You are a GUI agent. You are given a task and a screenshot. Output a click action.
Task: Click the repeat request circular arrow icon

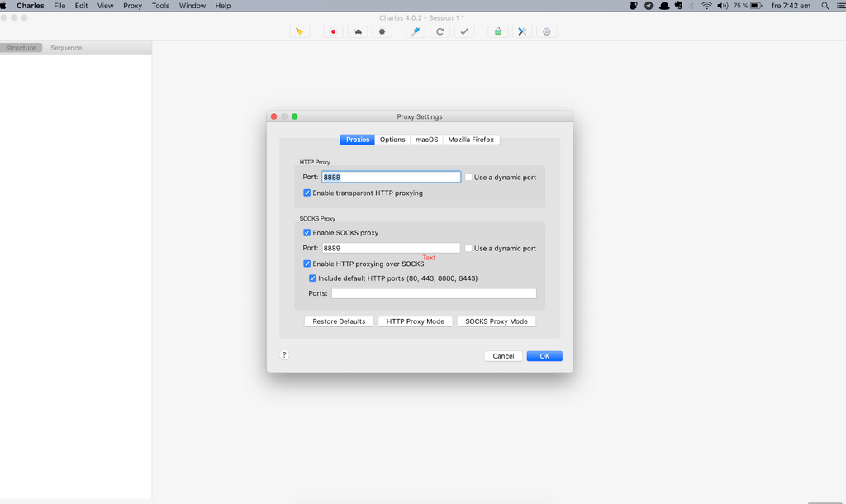[x=440, y=32]
